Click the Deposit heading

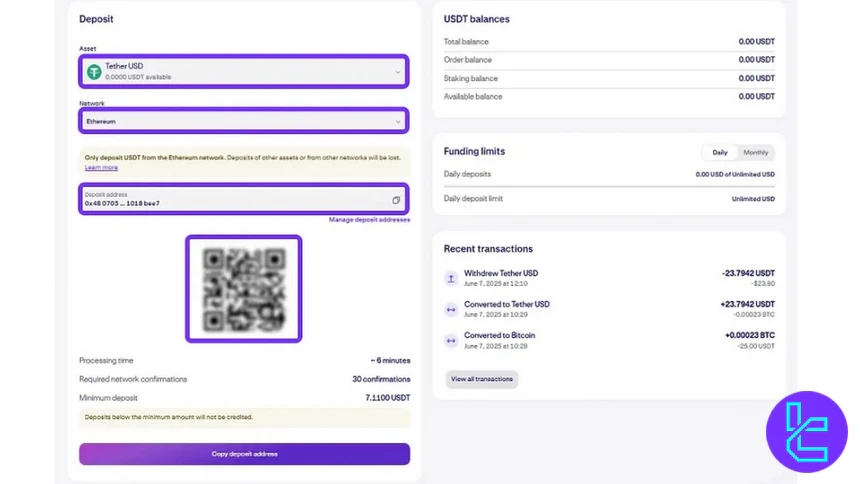[x=96, y=19]
